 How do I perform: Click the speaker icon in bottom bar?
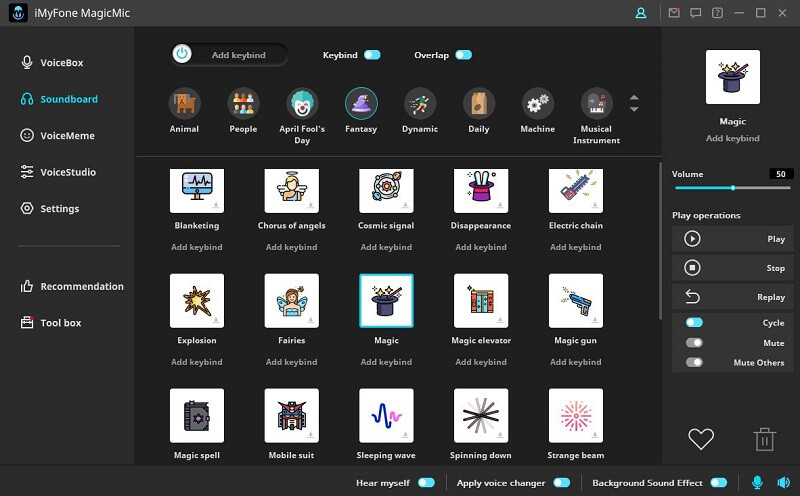tap(783, 482)
